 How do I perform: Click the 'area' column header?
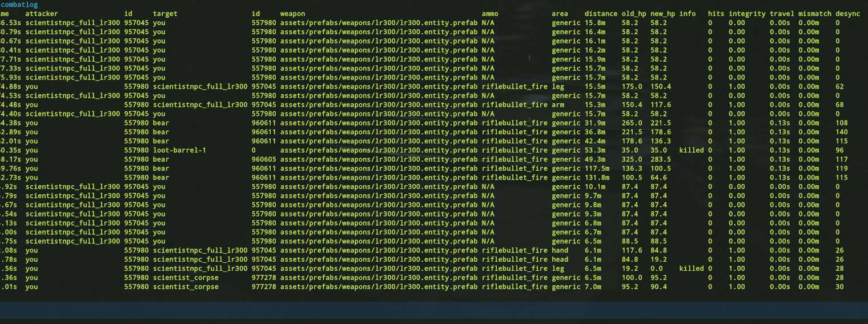[x=560, y=13]
